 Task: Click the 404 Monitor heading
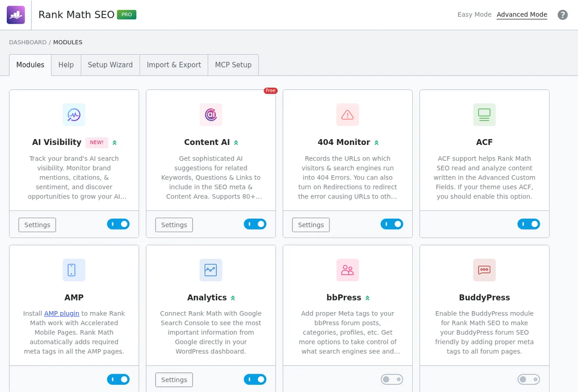coord(344,143)
